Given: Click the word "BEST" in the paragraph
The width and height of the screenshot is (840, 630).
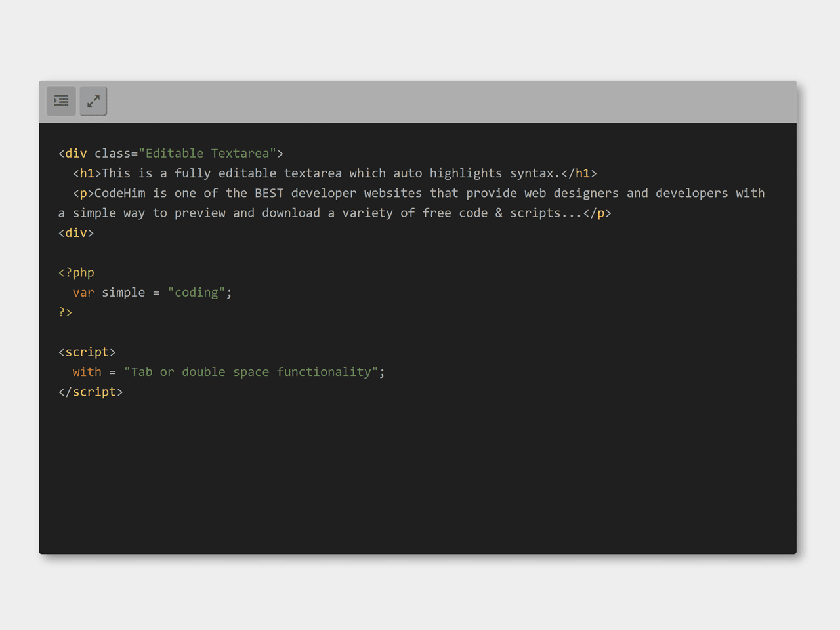Looking at the screenshot, I should click(269, 193).
